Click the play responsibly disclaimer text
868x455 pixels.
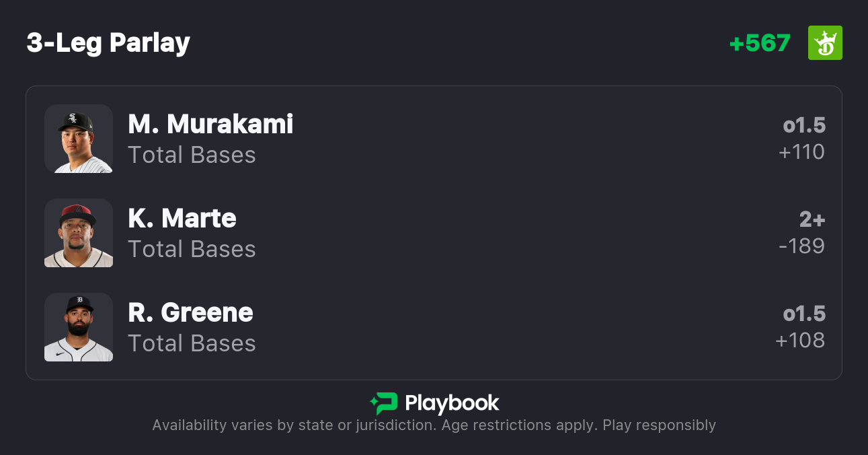pyautogui.click(x=434, y=425)
